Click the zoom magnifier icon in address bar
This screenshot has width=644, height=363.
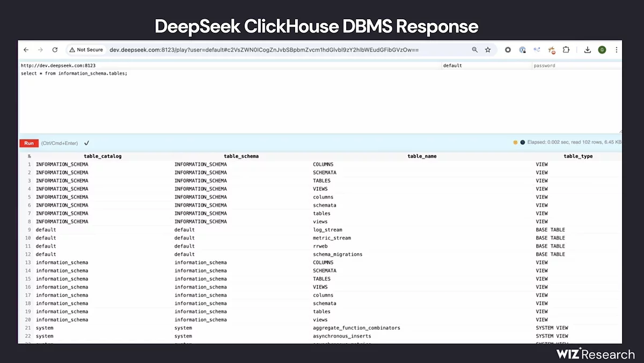click(x=475, y=50)
